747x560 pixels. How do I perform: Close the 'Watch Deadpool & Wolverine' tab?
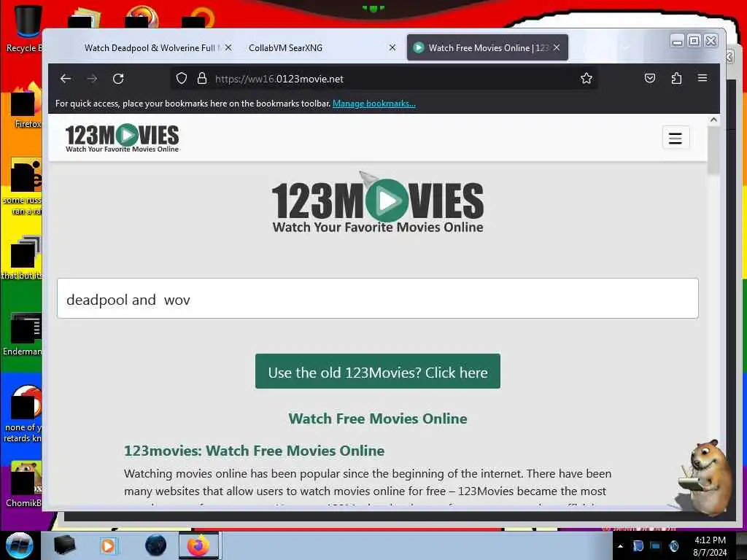coord(228,47)
